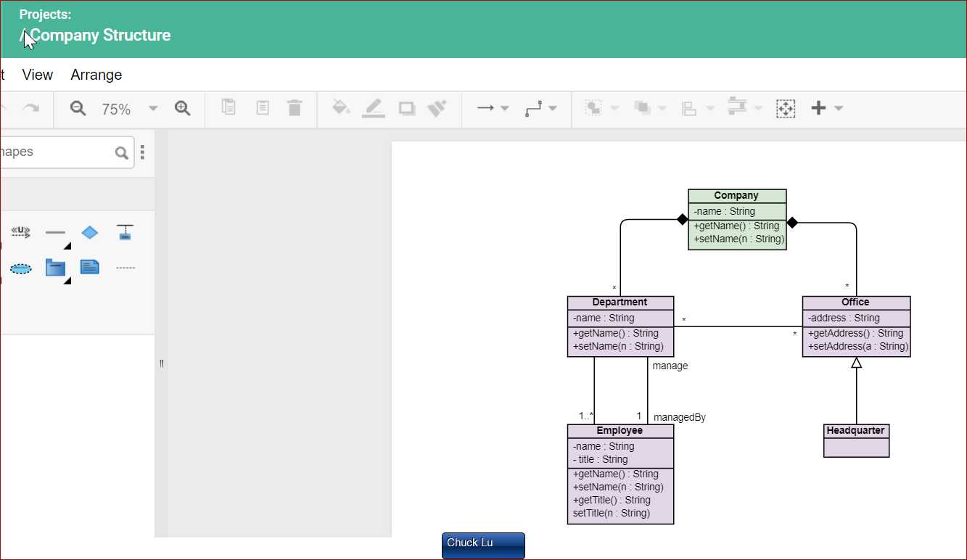Zoom in with the plus magnifier

click(183, 109)
